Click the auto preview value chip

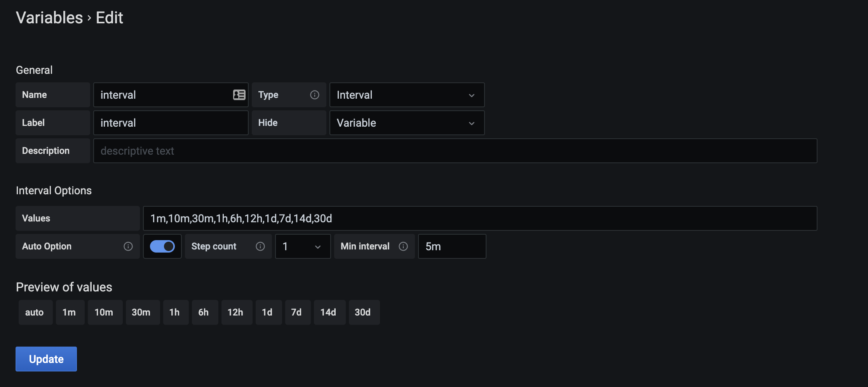click(35, 312)
